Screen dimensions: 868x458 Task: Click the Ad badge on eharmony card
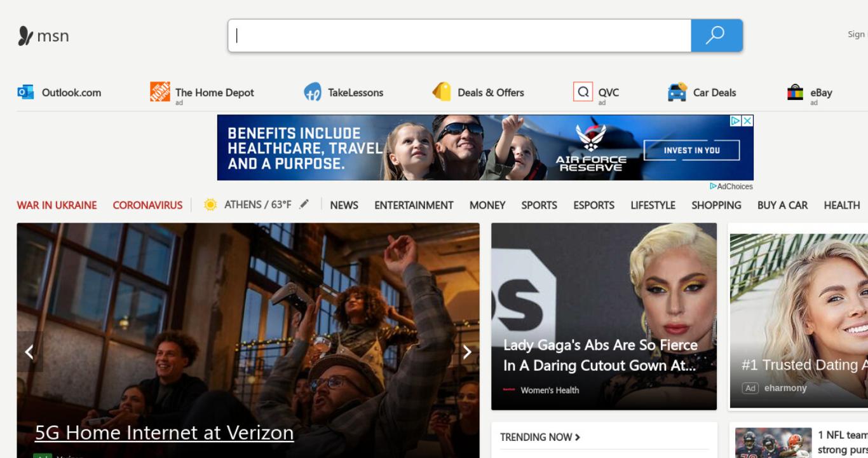750,388
